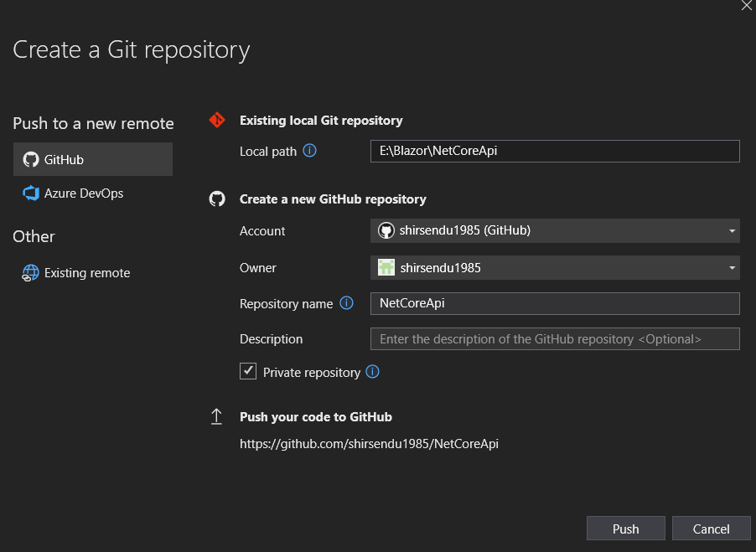
Task: Cancel the repository creation
Action: tap(711, 528)
